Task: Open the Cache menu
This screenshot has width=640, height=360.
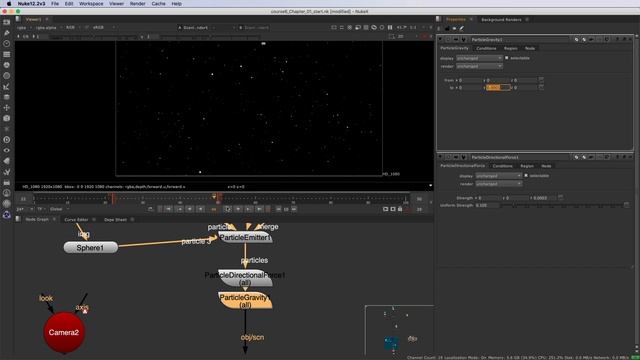Action: coord(158,4)
